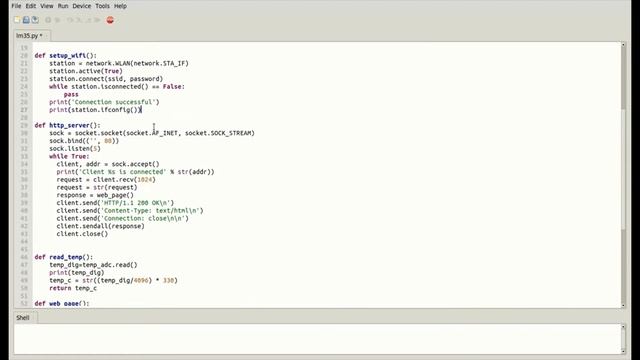This screenshot has height=360, width=640.
Task: Click 'client, addr = sock.accept()' line
Action: (x=108, y=164)
